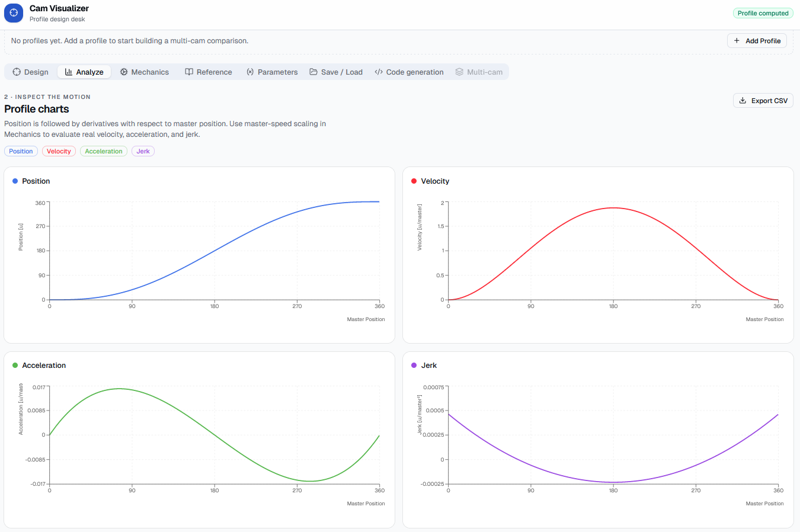Click the red dot beside Velocity chart title
Viewport: 800px width, 532px height.
[x=414, y=181]
